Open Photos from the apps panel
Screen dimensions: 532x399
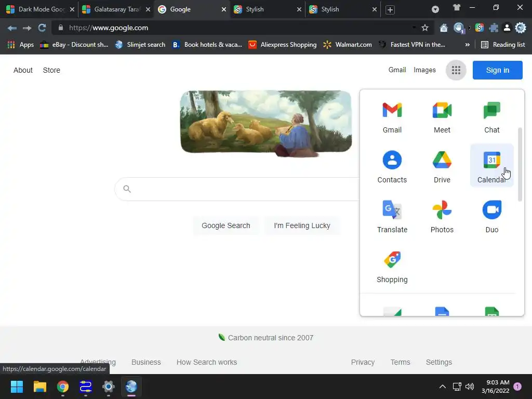(442, 217)
